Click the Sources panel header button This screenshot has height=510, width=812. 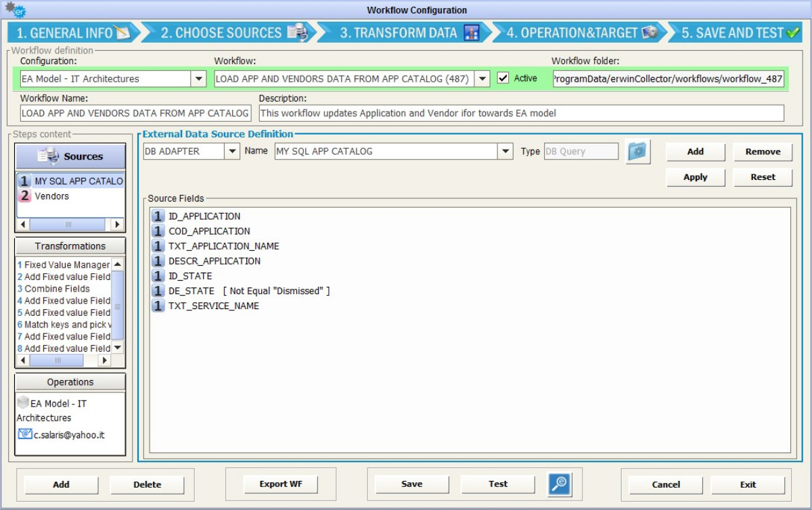click(70, 156)
